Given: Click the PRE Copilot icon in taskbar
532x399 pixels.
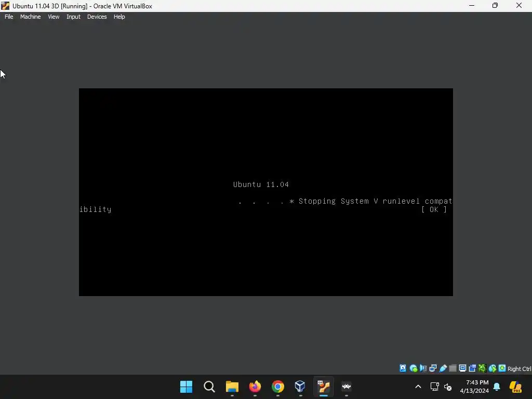Looking at the screenshot, I should [515, 387].
